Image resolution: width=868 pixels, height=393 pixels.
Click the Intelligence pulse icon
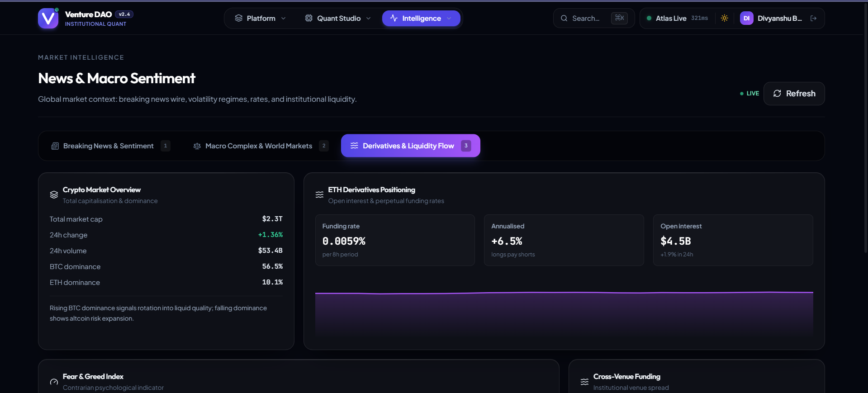(394, 18)
